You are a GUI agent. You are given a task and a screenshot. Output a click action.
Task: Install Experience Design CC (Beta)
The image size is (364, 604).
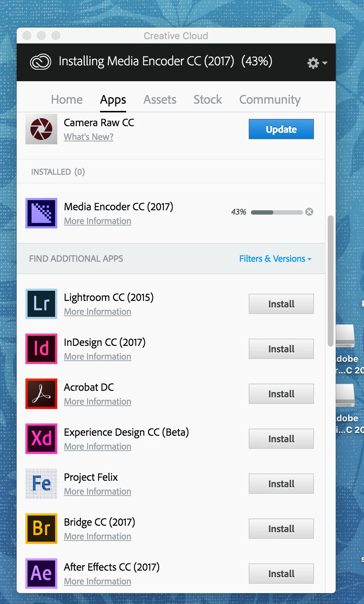[281, 439]
